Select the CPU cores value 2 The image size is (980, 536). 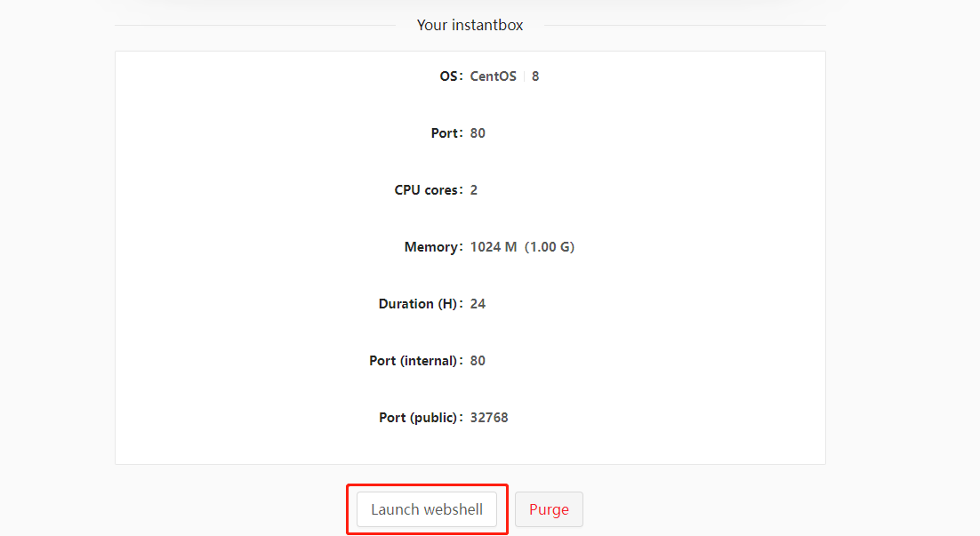[473, 189]
